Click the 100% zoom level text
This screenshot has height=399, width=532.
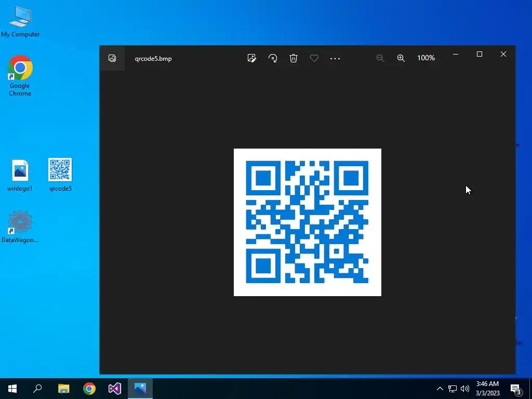tap(426, 58)
